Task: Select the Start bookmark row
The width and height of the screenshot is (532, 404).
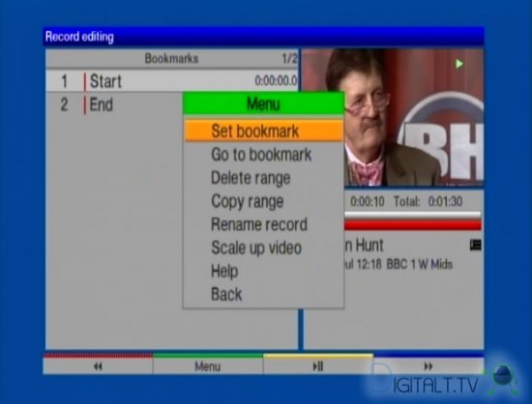Action: (171, 81)
